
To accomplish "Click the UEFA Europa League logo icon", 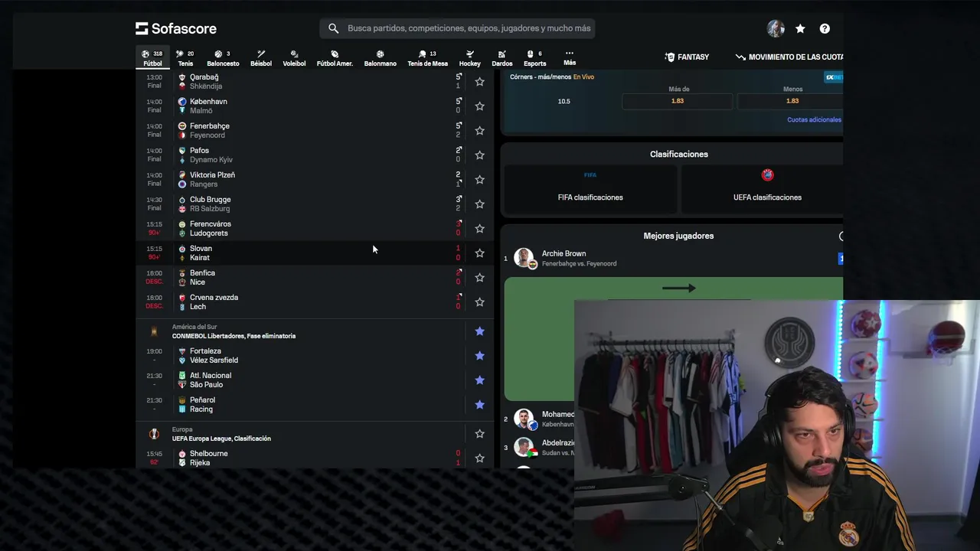I will pos(154,434).
